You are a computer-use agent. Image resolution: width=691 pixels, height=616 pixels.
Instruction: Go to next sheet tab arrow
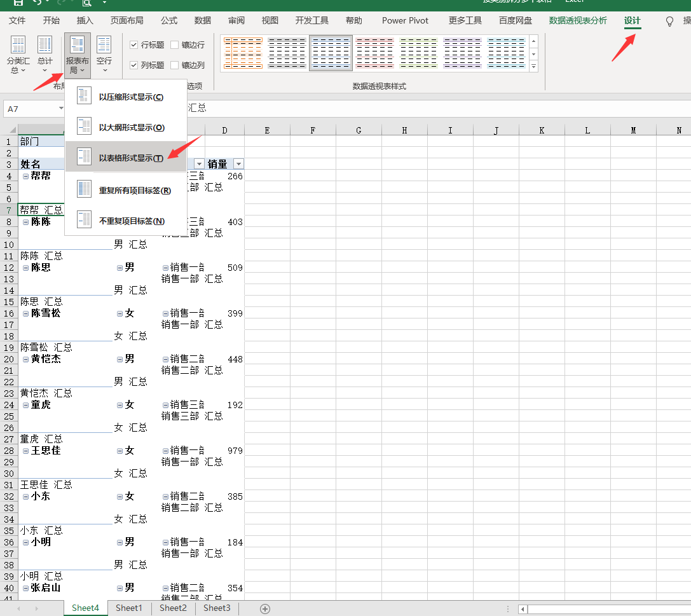pyautogui.click(x=36, y=608)
